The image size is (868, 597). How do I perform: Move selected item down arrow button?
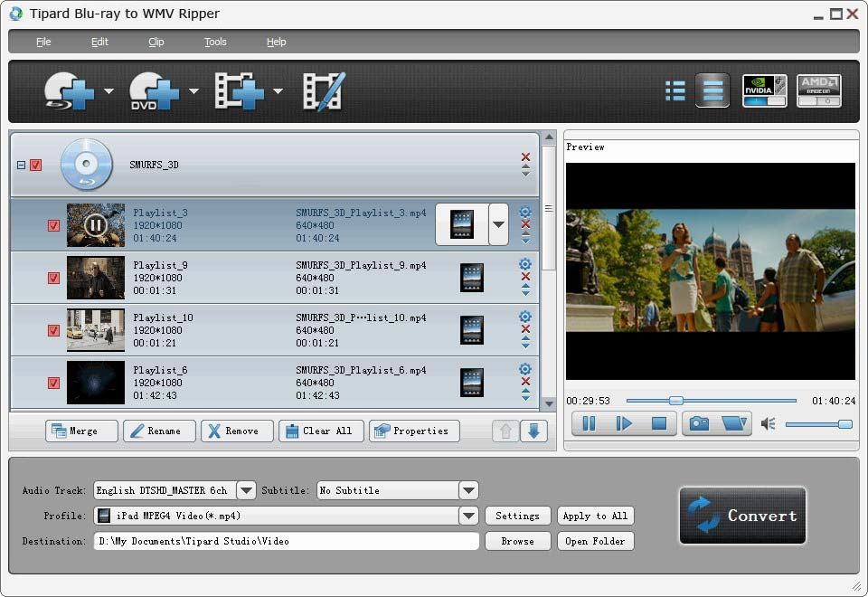(533, 431)
